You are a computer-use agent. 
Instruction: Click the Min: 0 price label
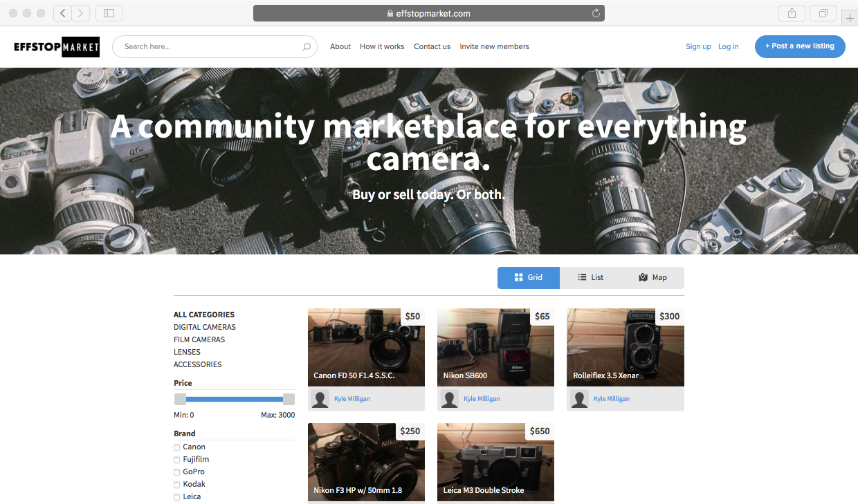[184, 416]
